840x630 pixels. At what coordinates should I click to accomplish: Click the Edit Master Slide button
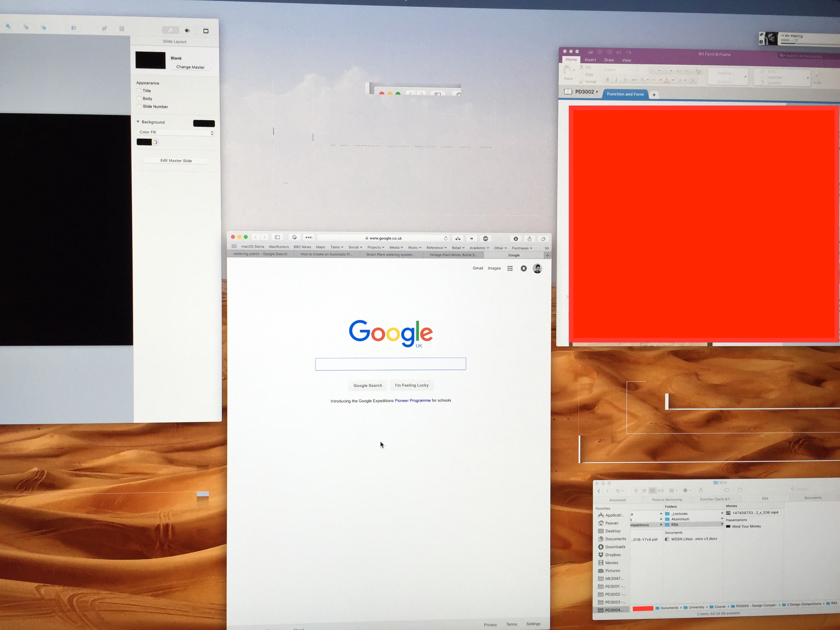tap(176, 161)
